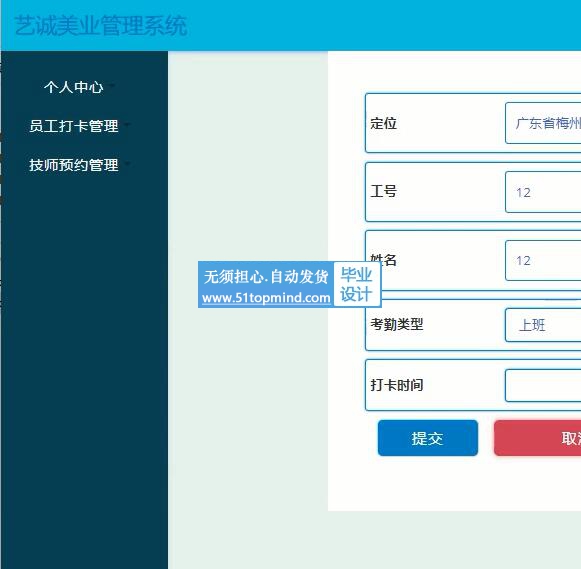Image resolution: width=581 pixels, height=569 pixels.
Task: Open the www.51topmind.com link
Action: pos(266,298)
